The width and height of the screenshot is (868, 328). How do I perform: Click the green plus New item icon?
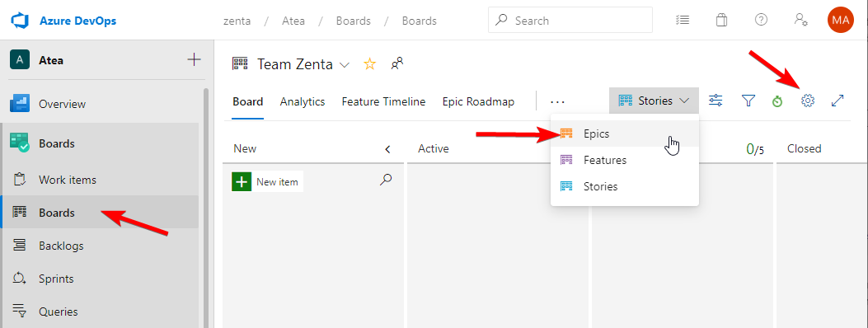click(x=242, y=181)
